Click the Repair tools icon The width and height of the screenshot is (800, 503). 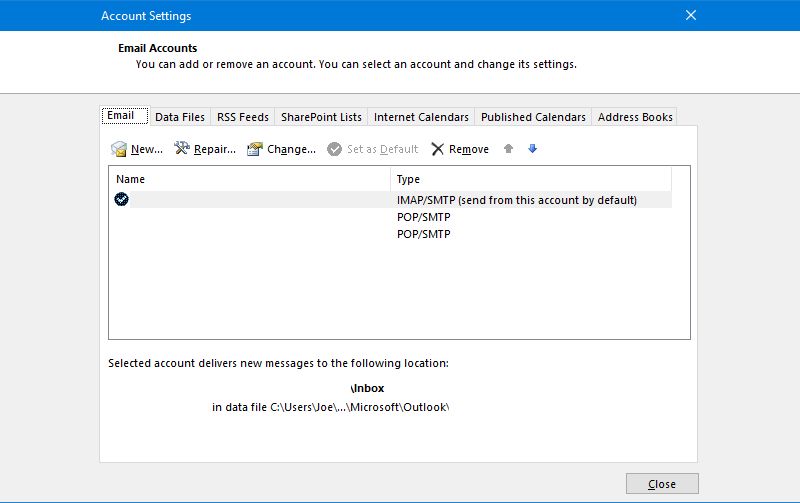point(182,149)
